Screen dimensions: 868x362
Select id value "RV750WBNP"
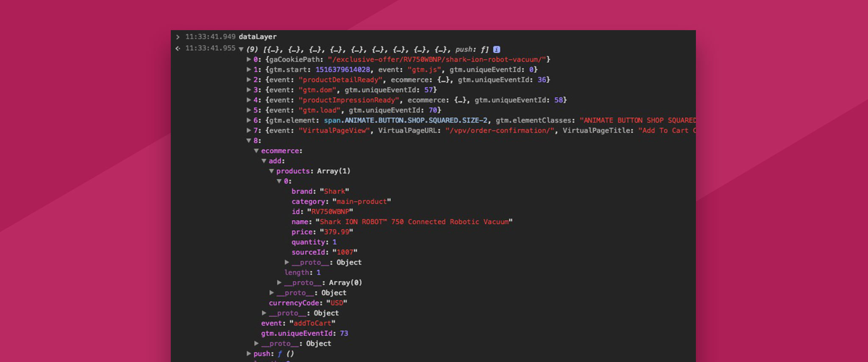(330, 212)
